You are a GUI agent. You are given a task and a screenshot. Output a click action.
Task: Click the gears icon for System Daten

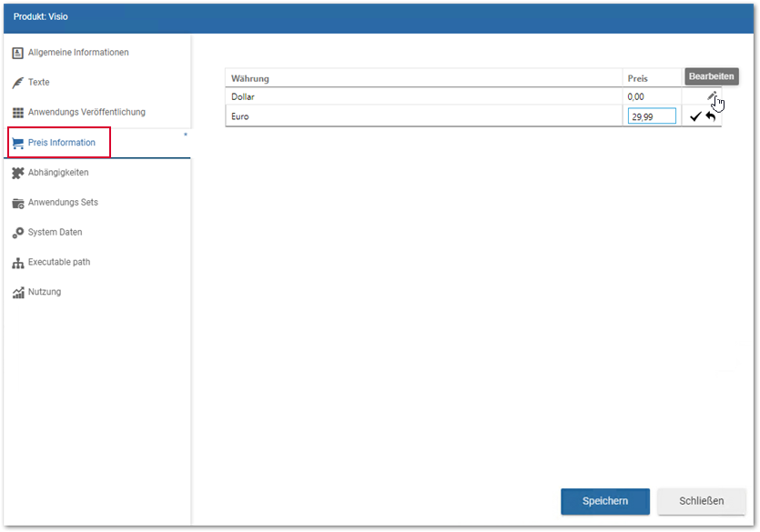pos(17,233)
